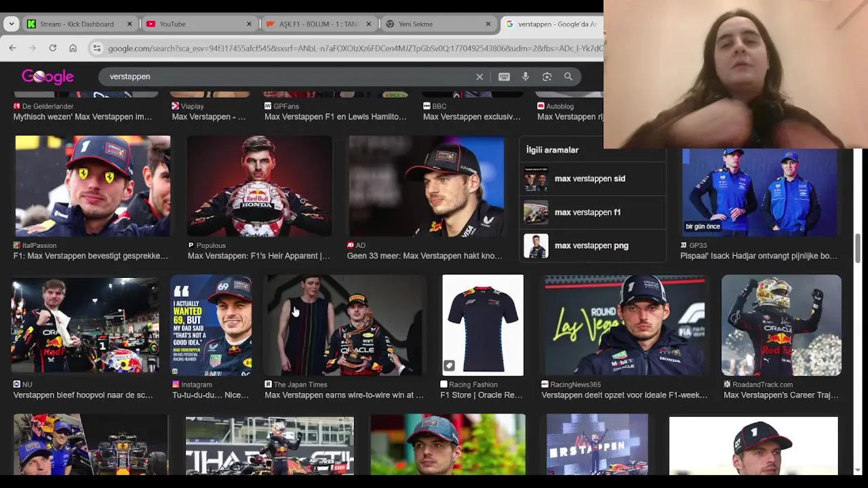Image resolution: width=868 pixels, height=488 pixels.
Task: Reload the current page
Action: (x=52, y=48)
